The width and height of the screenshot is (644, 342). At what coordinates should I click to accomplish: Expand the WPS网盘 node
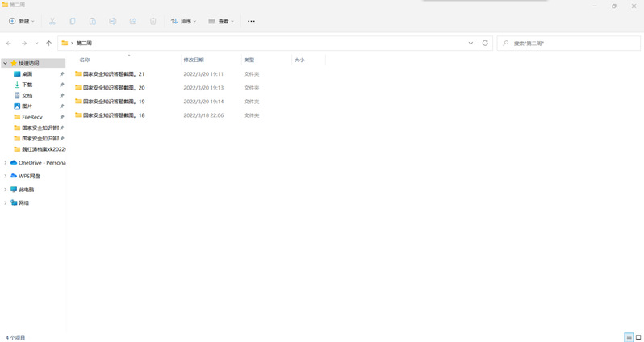pyautogui.click(x=6, y=176)
